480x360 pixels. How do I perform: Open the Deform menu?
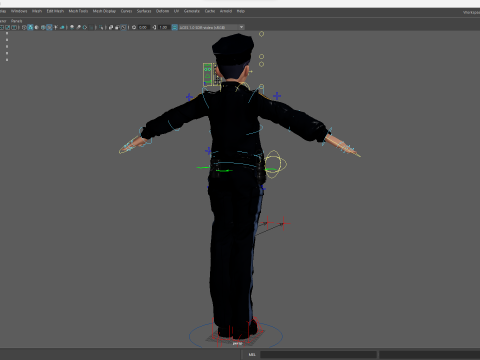[162, 11]
